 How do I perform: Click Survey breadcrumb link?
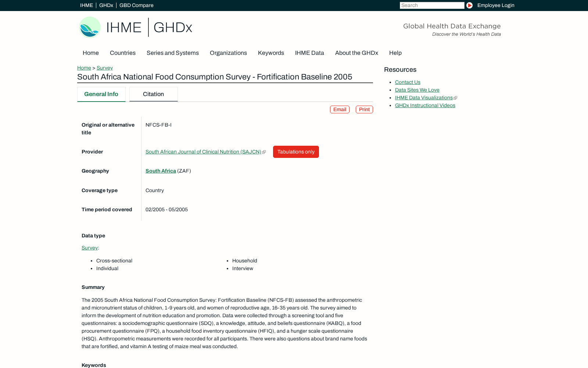point(105,68)
